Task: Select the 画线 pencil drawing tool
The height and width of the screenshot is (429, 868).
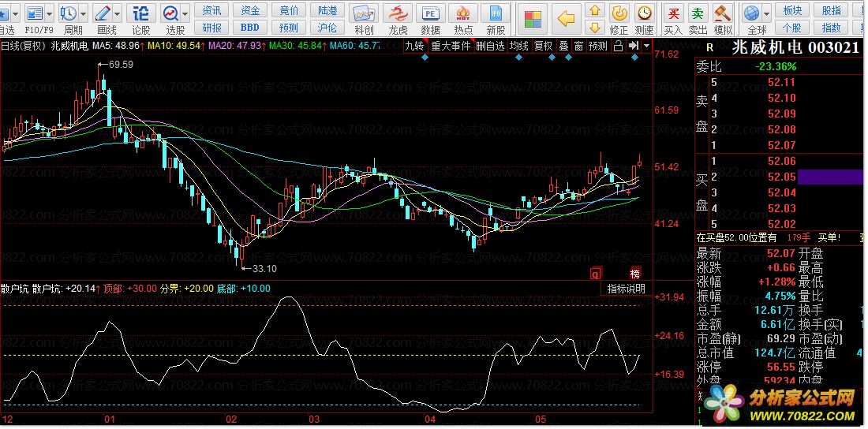Action: pyautogui.click(x=103, y=13)
